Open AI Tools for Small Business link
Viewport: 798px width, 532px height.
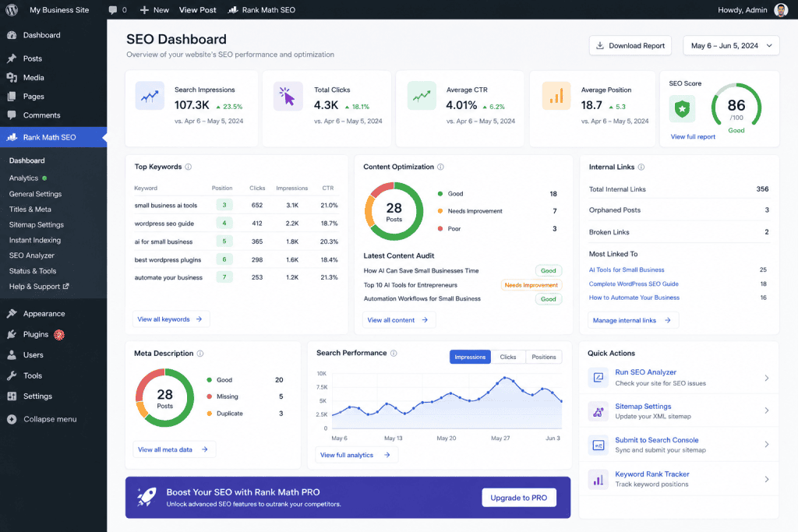[x=627, y=270]
